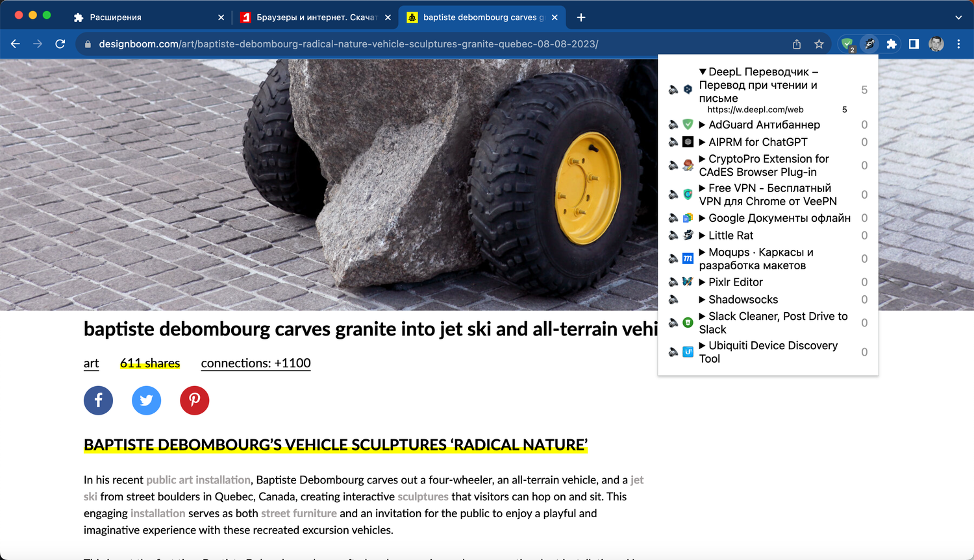Click the DeepL extension icon in the popup list
Screen dimensions: 974x560
click(688, 90)
